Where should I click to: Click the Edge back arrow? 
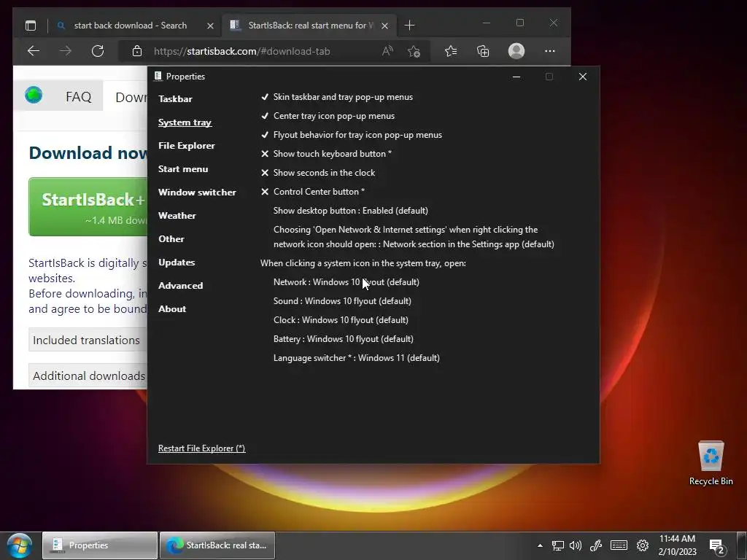(34, 51)
